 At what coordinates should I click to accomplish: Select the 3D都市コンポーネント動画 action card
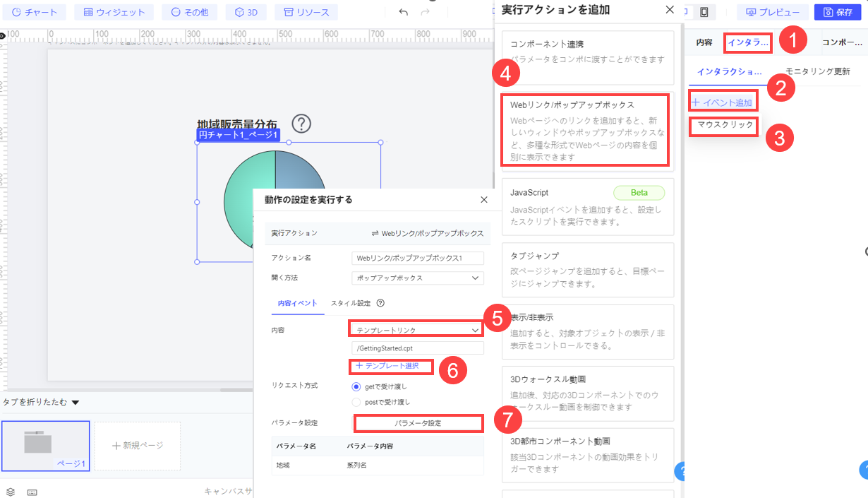588,454
